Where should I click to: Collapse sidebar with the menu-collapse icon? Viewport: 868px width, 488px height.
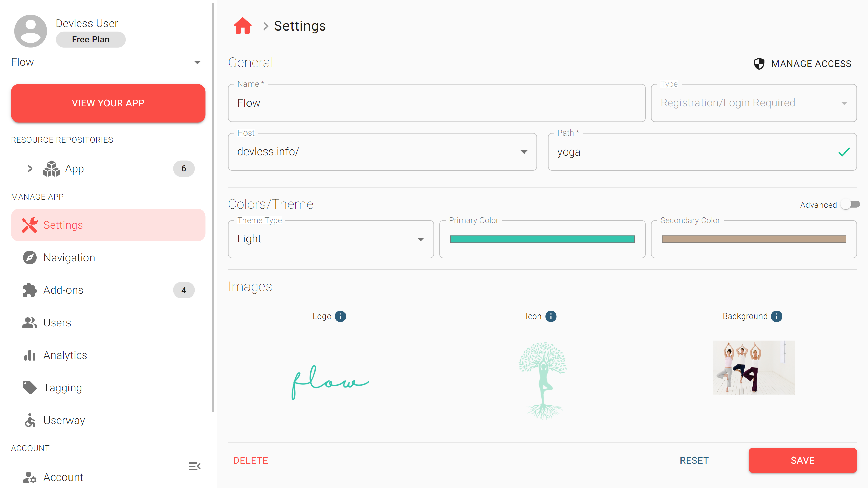tap(194, 466)
